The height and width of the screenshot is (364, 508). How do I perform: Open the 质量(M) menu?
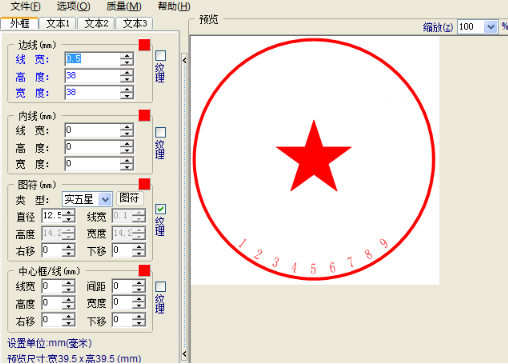pos(124,6)
